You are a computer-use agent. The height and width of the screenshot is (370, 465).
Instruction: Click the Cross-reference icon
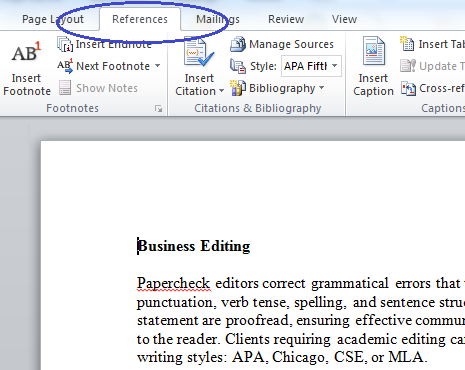(408, 88)
